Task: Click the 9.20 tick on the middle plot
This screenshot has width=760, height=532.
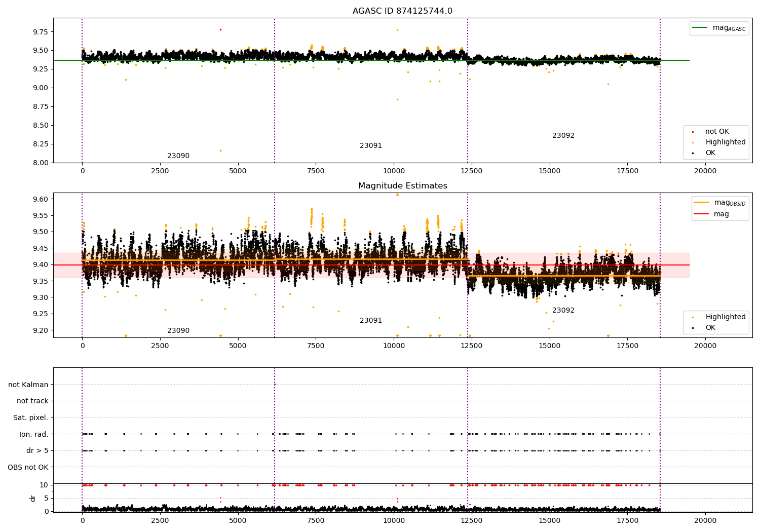Action: [40, 330]
